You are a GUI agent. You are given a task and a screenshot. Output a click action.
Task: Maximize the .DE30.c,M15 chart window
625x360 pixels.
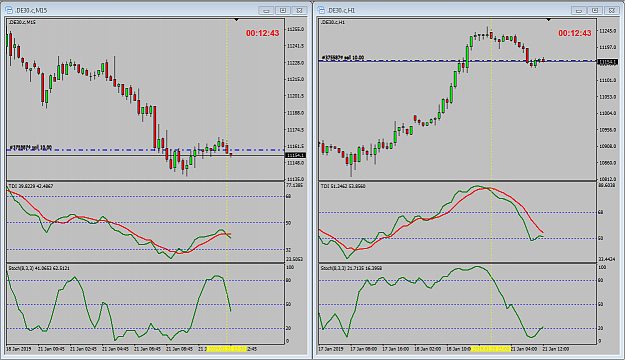click(x=283, y=10)
